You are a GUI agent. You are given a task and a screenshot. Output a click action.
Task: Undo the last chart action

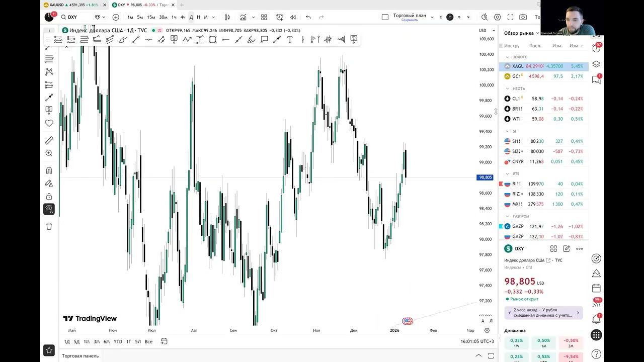[308, 17]
